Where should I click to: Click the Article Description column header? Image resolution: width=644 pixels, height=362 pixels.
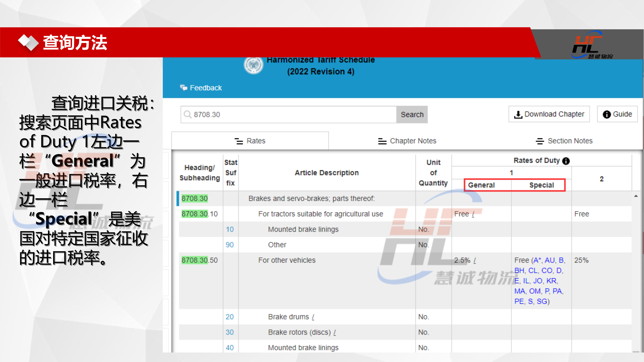coord(327,173)
